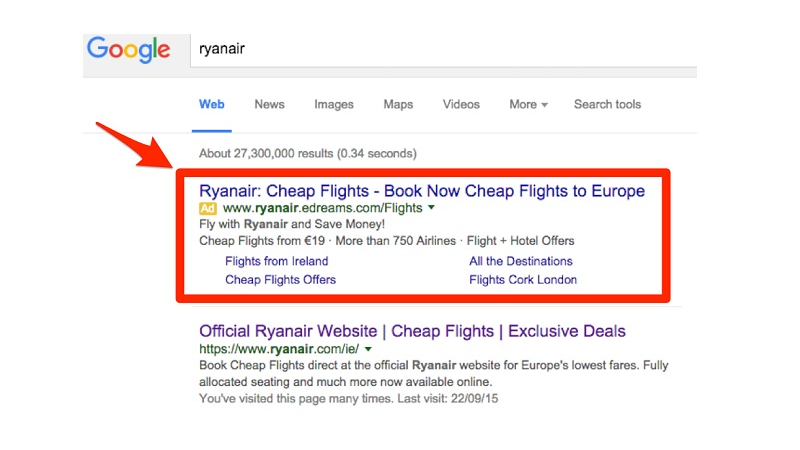Open the Flights Cork London sitelink

click(x=523, y=280)
